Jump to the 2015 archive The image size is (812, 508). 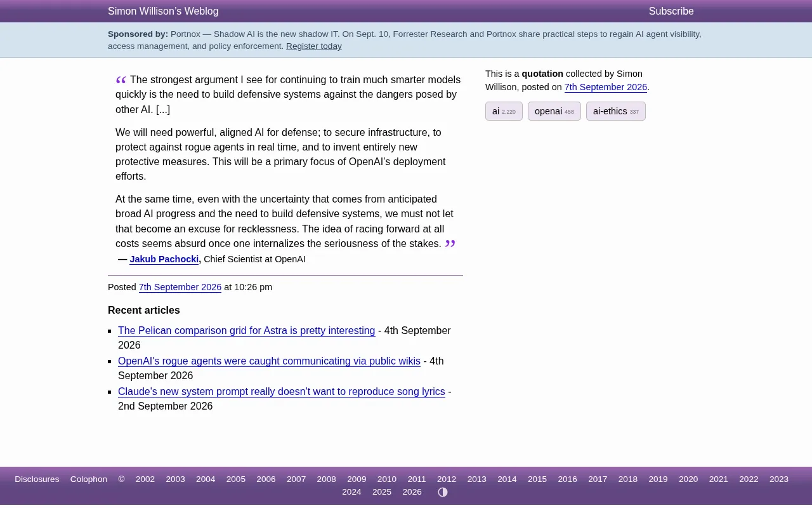tap(537, 479)
